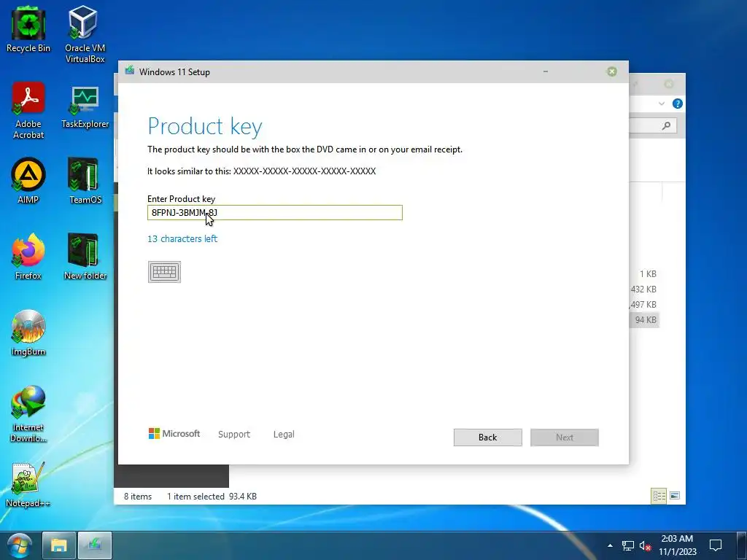Select the 1 KB file row
The height and width of the screenshot is (560, 747).
pyautogui.click(x=644, y=274)
